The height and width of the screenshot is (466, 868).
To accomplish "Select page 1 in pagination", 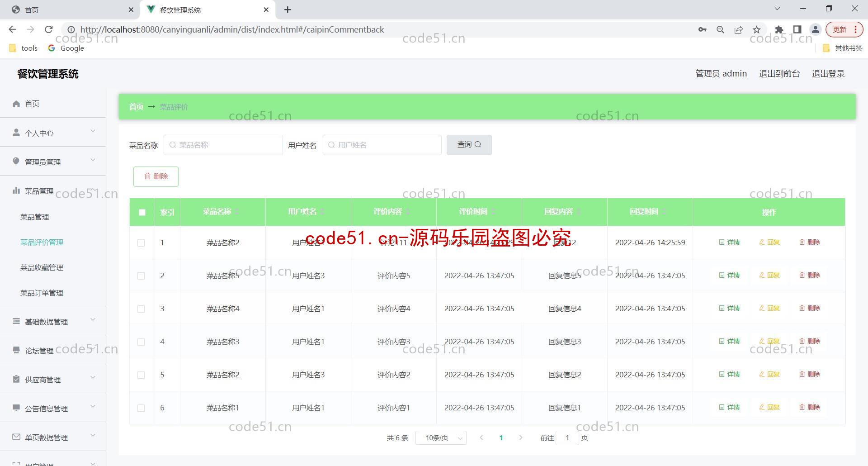I will pyautogui.click(x=501, y=437).
